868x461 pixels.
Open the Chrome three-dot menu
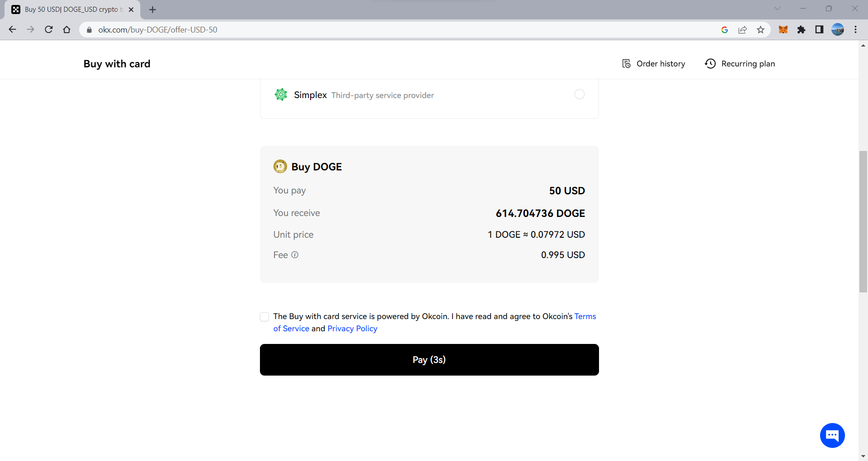pos(855,30)
